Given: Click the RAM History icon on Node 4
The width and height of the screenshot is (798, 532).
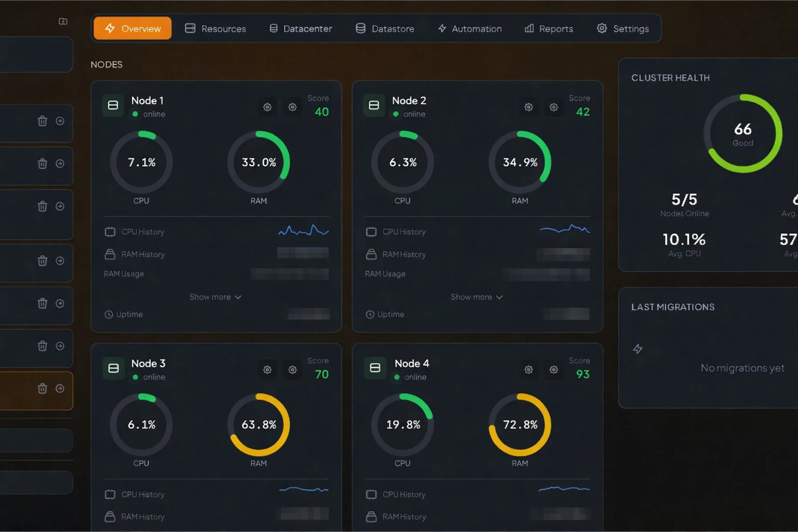Looking at the screenshot, I should pyautogui.click(x=371, y=516).
